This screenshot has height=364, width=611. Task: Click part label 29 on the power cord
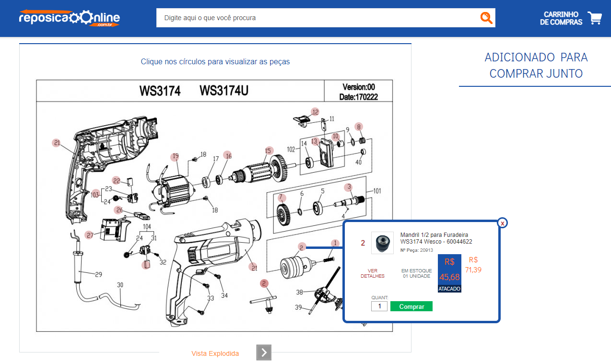pyautogui.click(x=98, y=275)
